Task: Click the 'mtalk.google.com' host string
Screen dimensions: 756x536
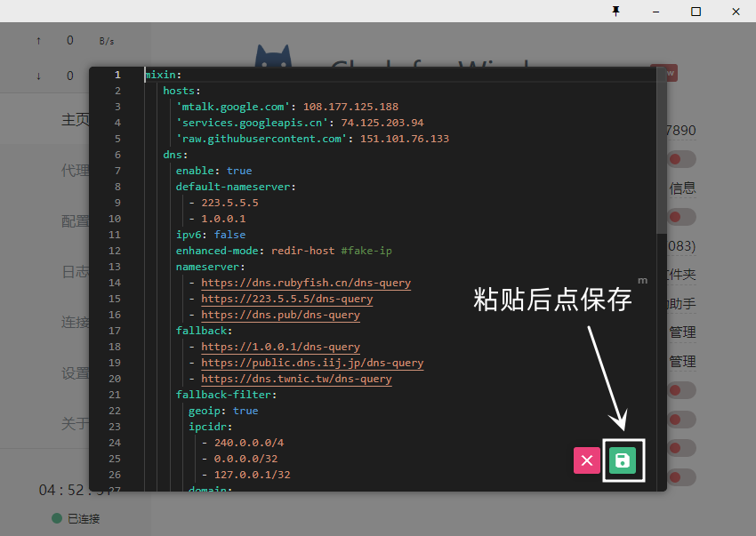Action: pyautogui.click(x=233, y=107)
